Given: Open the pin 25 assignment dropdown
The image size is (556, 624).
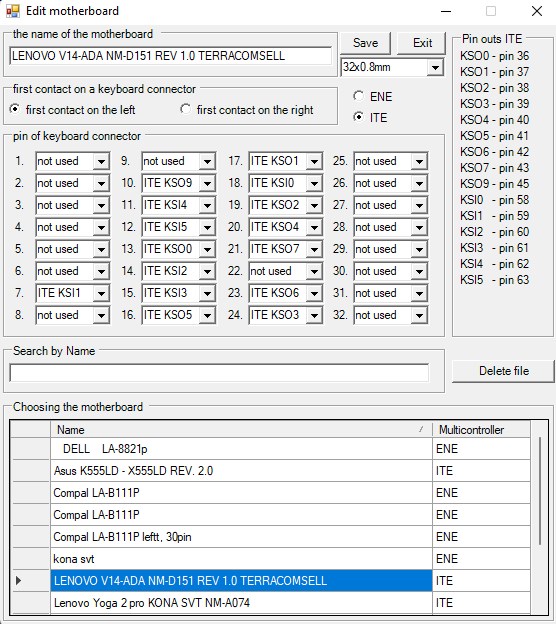Looking at the screenshot, I should (x=419, y=161).
